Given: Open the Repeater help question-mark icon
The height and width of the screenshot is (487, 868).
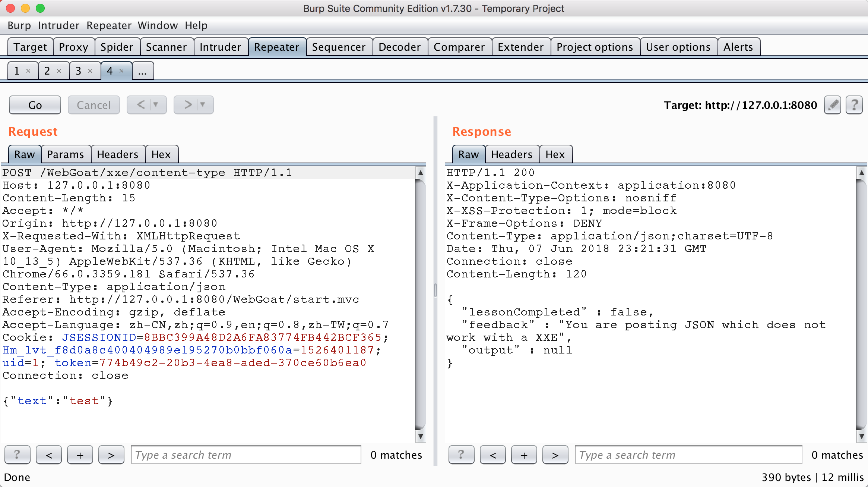Looking at the screenshot, I should pyautogui.click(x=854, y=105).
